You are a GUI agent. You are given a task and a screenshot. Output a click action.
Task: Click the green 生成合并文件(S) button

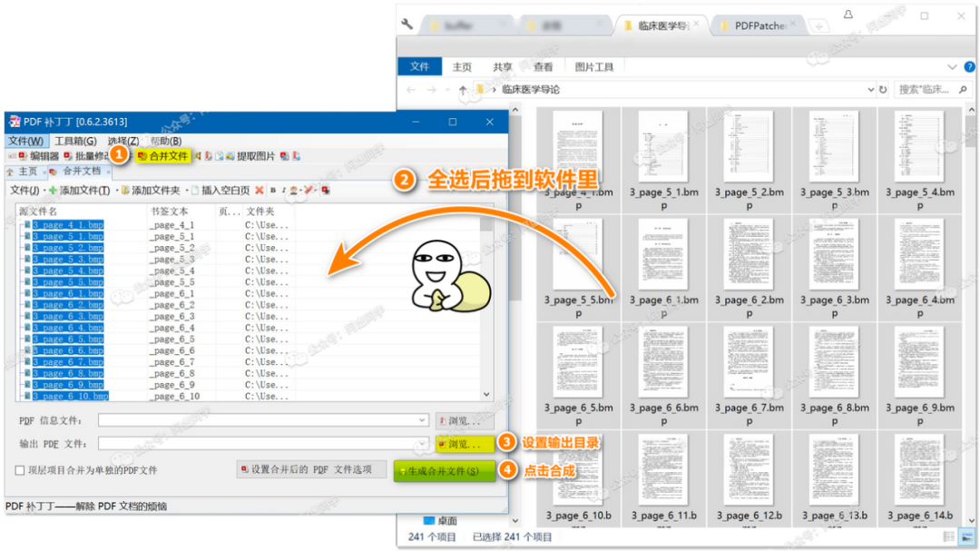[445, 471]
